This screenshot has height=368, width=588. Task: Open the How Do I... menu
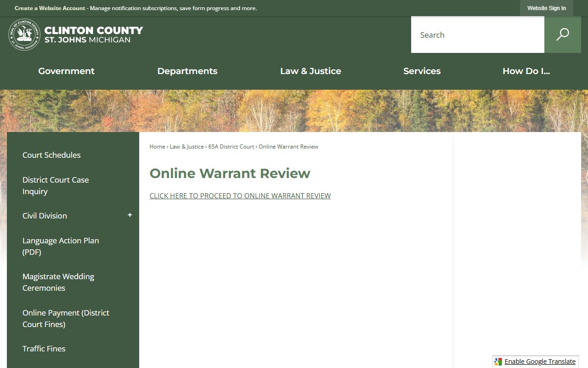526,71
